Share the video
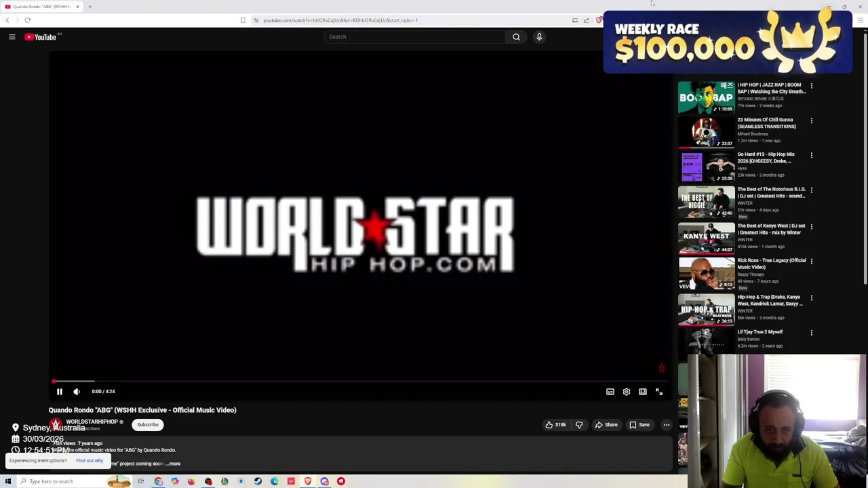The width and height of the screenshot is (868, 488). 606,425
